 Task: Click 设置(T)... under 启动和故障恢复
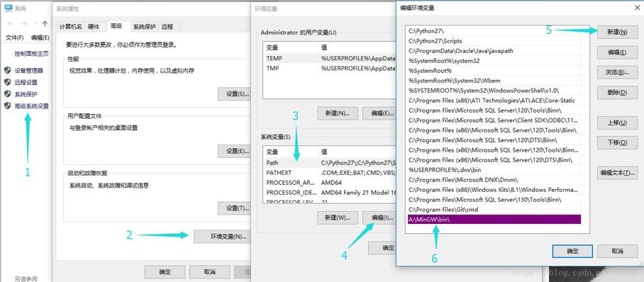pos(235,208)
